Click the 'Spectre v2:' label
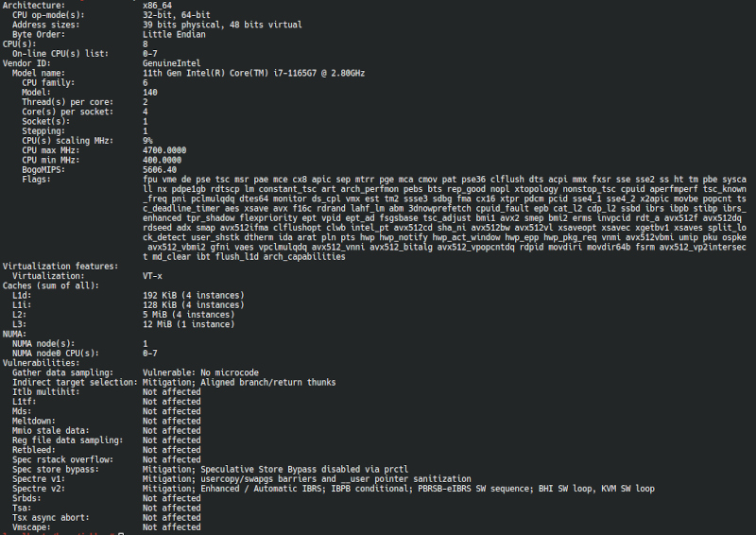Screen dimensions: 756x535 point(37,489)
